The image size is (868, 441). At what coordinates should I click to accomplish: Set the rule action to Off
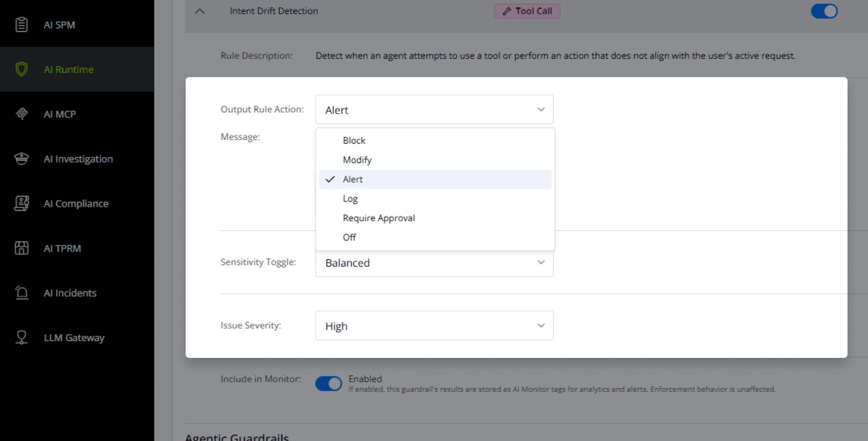click(x=435, y=237)
